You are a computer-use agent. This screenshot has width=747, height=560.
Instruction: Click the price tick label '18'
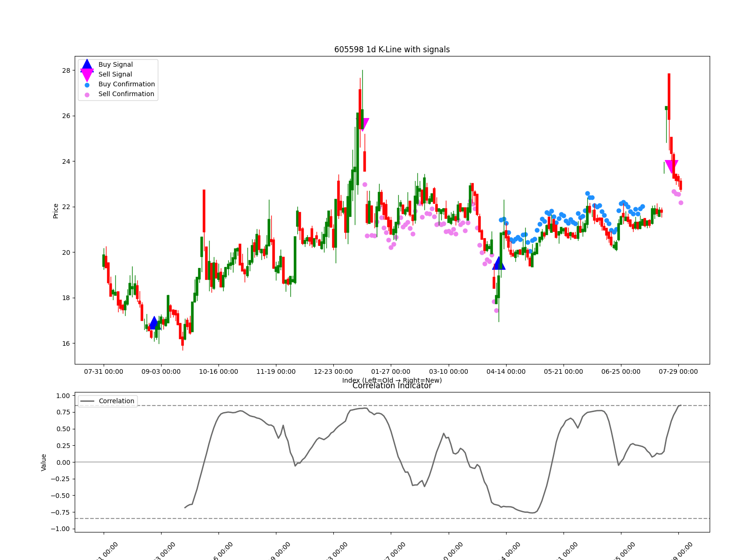(66, 298)
